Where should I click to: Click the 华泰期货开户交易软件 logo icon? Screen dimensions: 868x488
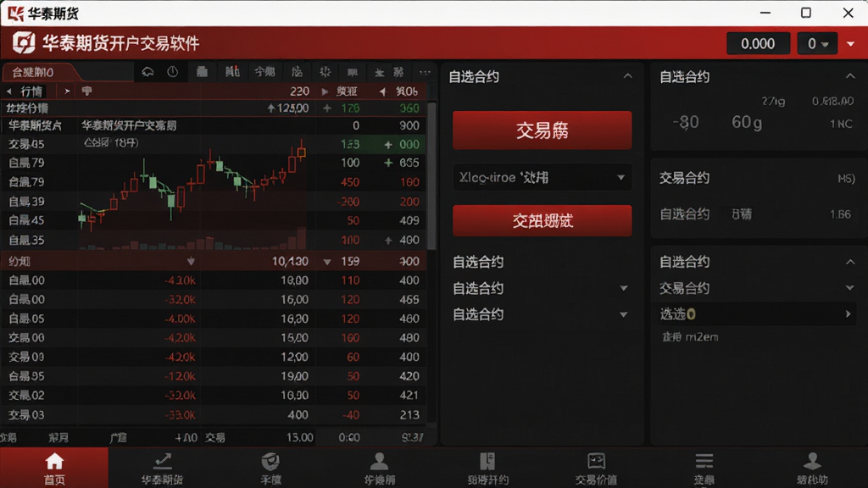24,42
